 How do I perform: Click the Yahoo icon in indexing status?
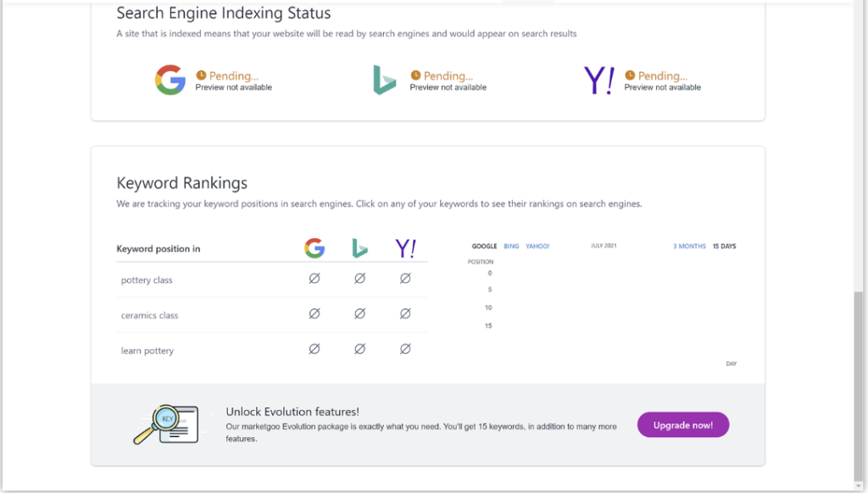(x=598, y=80)
